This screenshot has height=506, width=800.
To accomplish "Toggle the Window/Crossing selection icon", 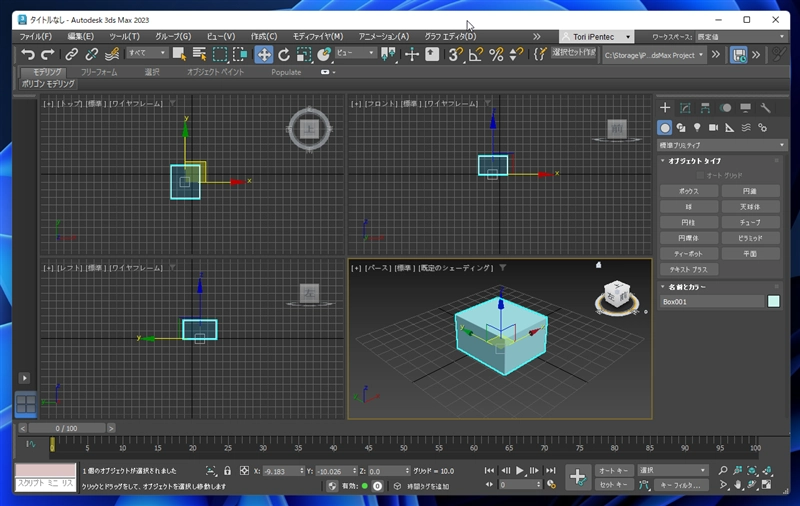I will 240,54.
